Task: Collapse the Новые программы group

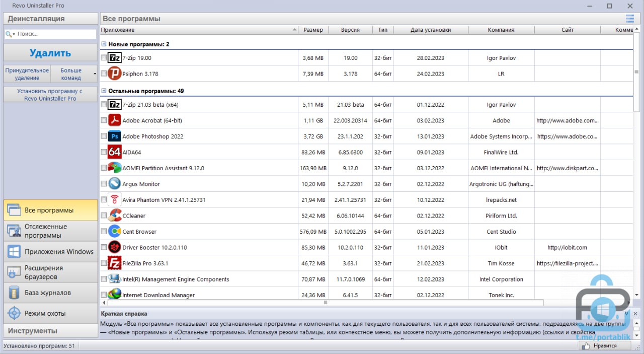Action: (104, 44)
